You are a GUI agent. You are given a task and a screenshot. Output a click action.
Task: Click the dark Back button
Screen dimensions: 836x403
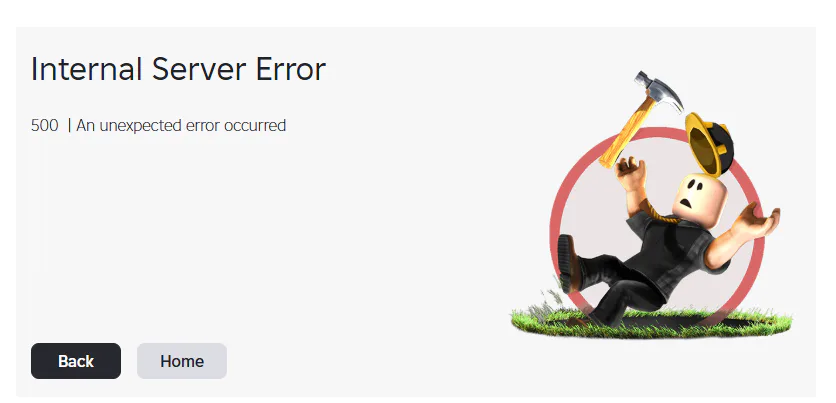coord(76,361)
